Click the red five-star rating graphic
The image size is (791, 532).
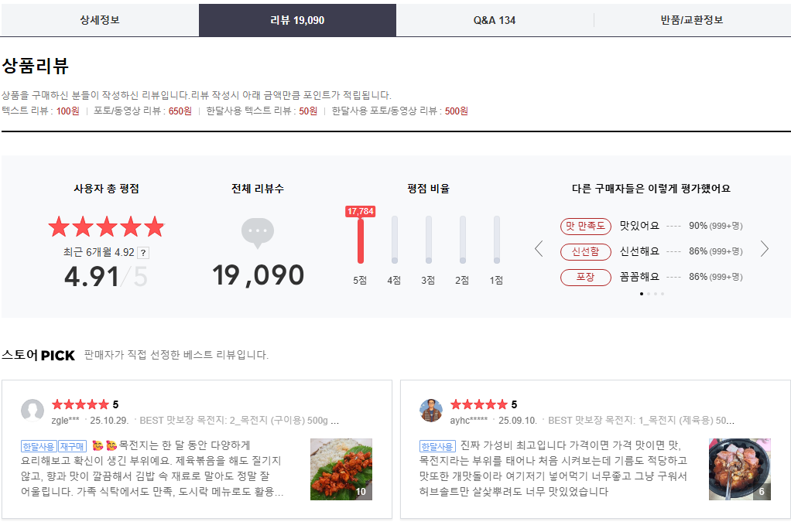click(106, 227)
